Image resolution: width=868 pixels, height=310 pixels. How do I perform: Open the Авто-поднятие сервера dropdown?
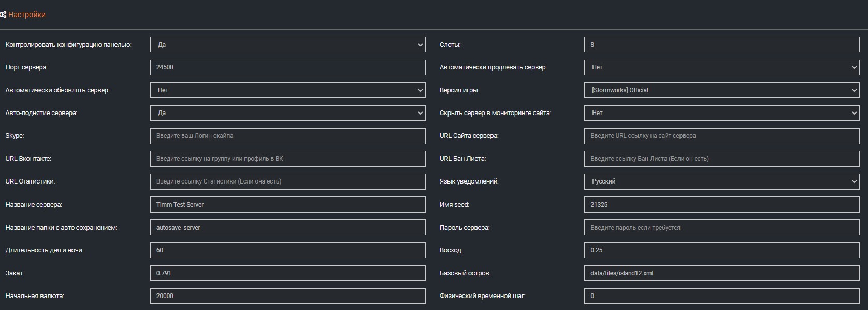[x=287, y=113]
